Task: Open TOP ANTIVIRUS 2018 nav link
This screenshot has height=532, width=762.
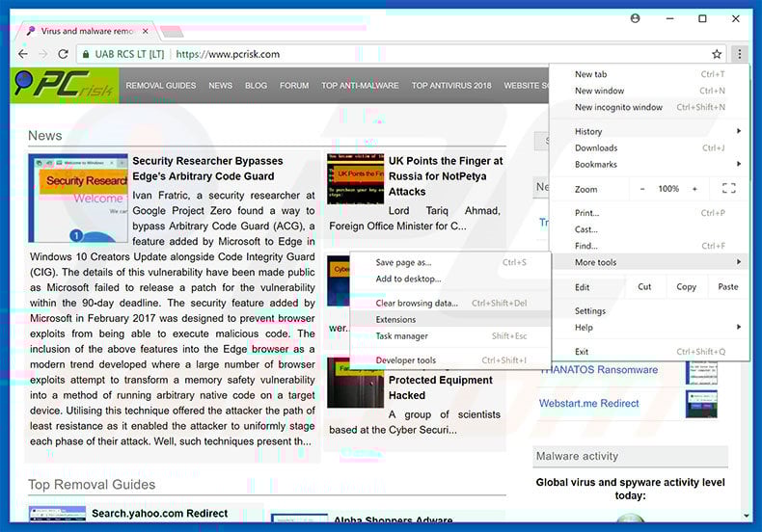Action: pos(451,86)
